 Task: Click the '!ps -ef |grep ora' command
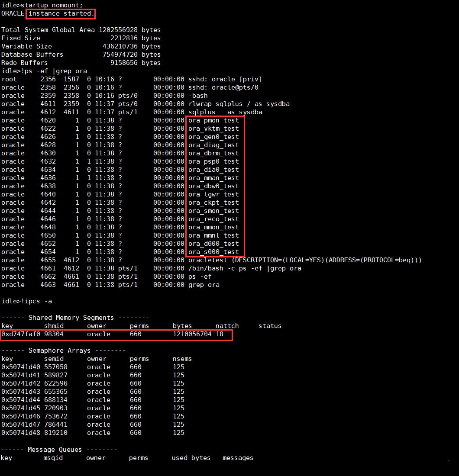click(53, 71)
